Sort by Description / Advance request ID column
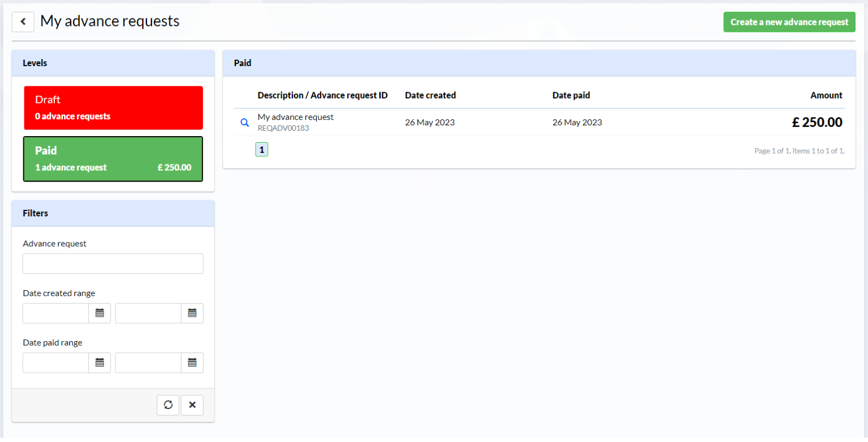This screenshot has height=442, width=868. [x=322, y=95]
